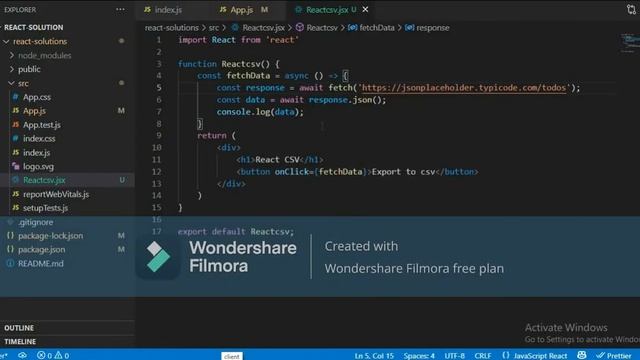Click the import React code line
The width and height of the screenshot is (640, 360).
238,40
